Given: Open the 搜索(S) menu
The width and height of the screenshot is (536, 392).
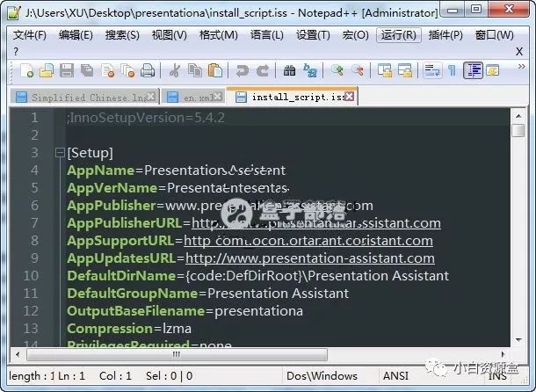Looking at the screenshot, I should pyautogui.click(x=122, y=35).
